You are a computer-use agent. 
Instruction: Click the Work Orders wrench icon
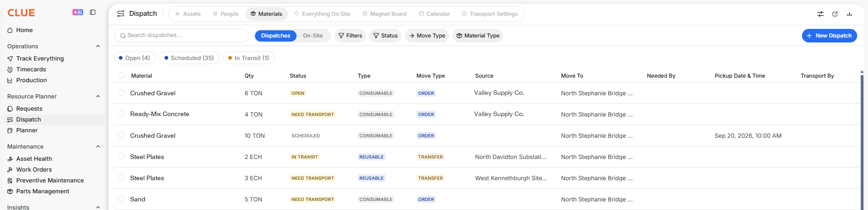tap(10, 170)
